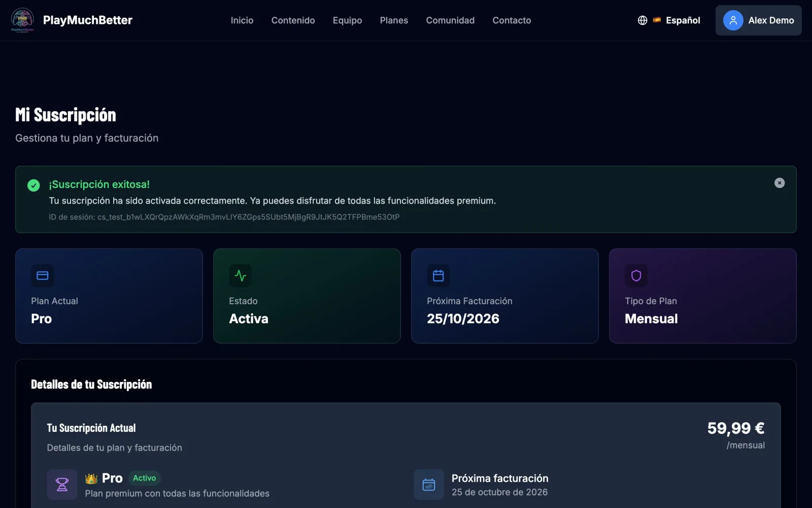
Task: Open the Alex Demo account menu
Action: pyautogui.click(x=759, y=20)
